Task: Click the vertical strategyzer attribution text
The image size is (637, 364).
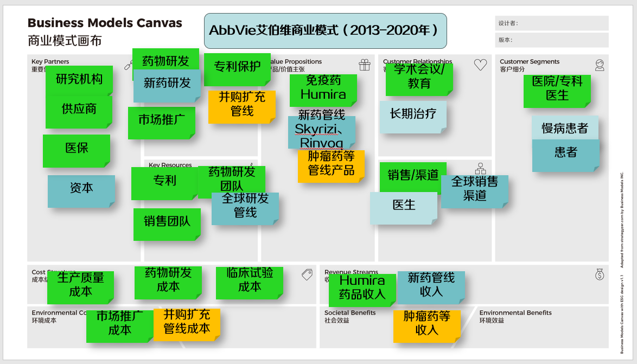Action: coord(622,263)
